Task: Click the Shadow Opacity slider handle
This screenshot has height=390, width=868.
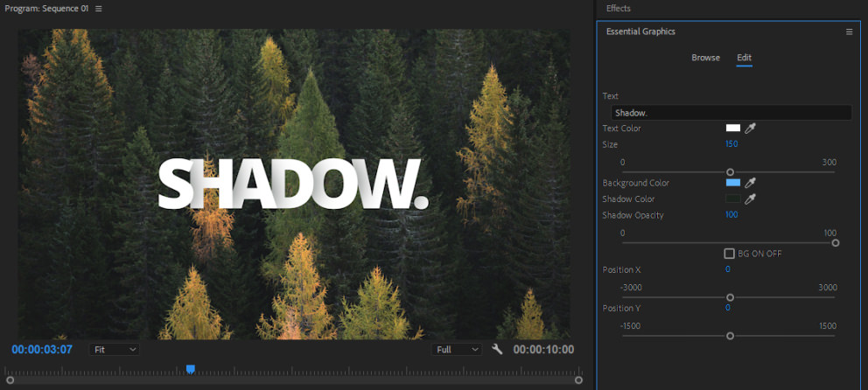Action: (x=836, y=243)
